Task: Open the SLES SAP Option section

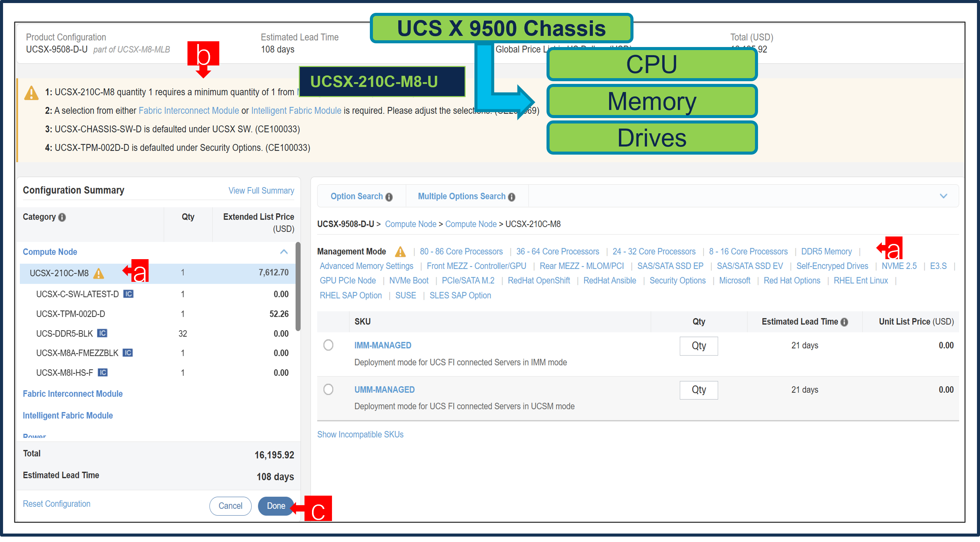Action: coord(460,296)
